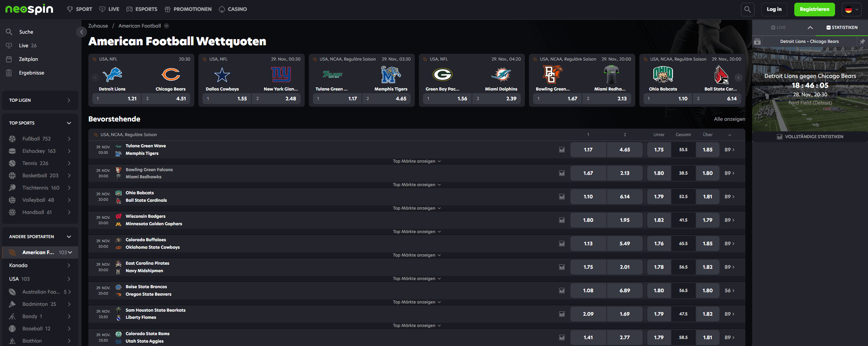
Task: Open Basketball 203 sport
Action: 40,176
